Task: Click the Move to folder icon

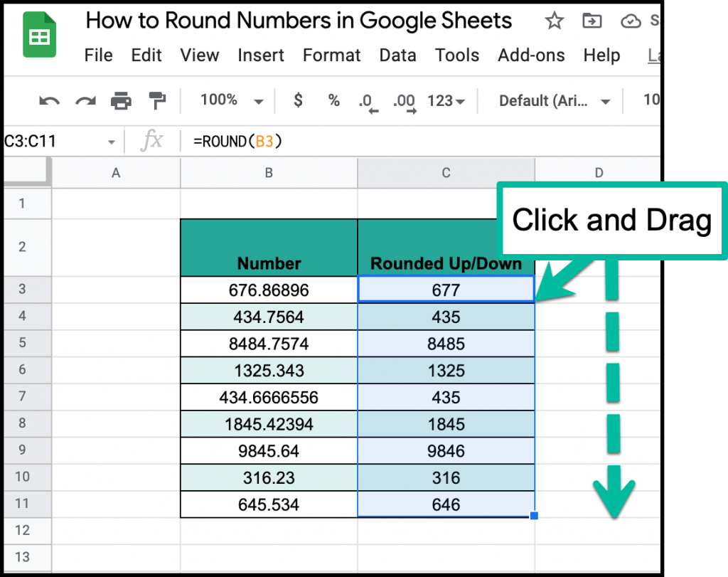Action: click(x=592, y=22)
